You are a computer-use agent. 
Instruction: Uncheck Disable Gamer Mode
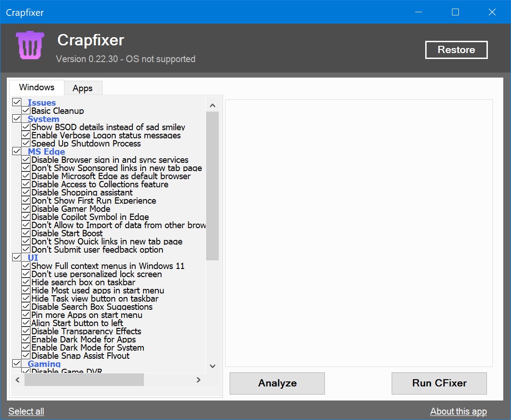pos(26,209)
